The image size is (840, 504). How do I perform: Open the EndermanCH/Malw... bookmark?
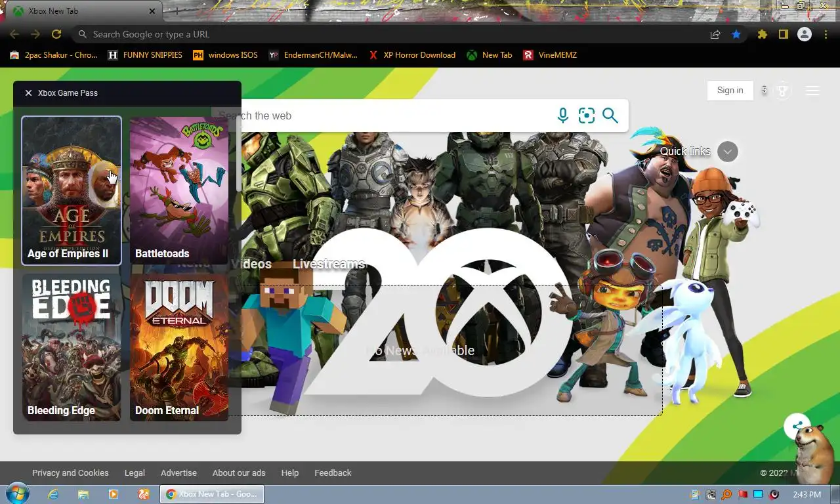313,55
